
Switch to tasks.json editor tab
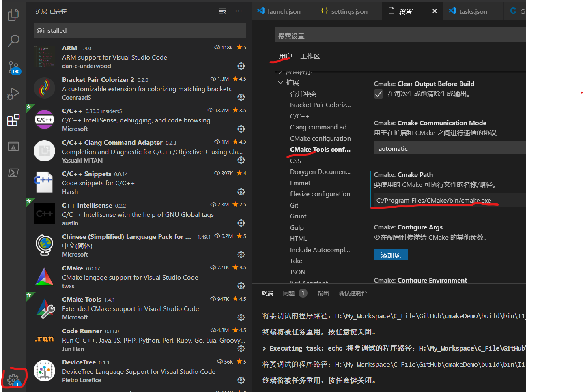[473, 11]
